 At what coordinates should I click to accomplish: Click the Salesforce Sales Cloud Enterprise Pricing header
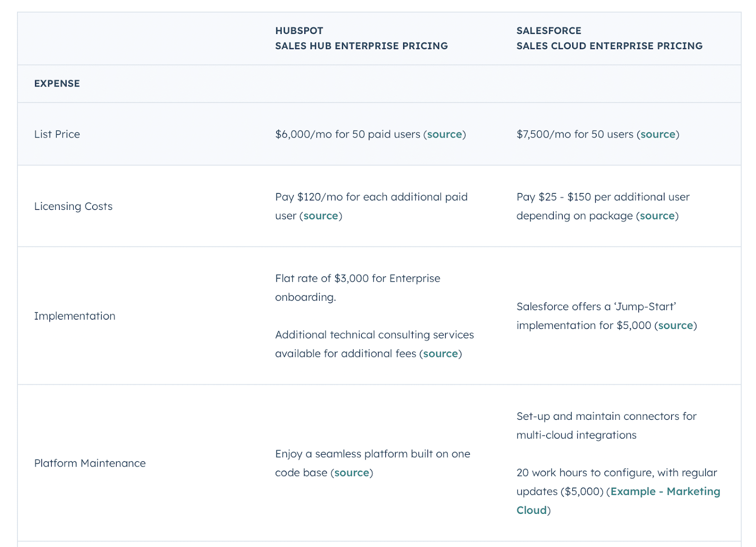610,38
